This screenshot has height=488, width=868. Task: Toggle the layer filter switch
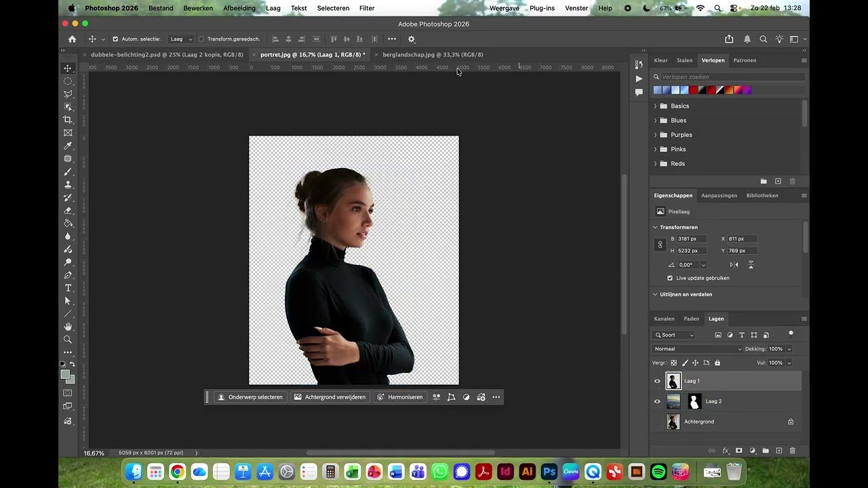[791, 334]
